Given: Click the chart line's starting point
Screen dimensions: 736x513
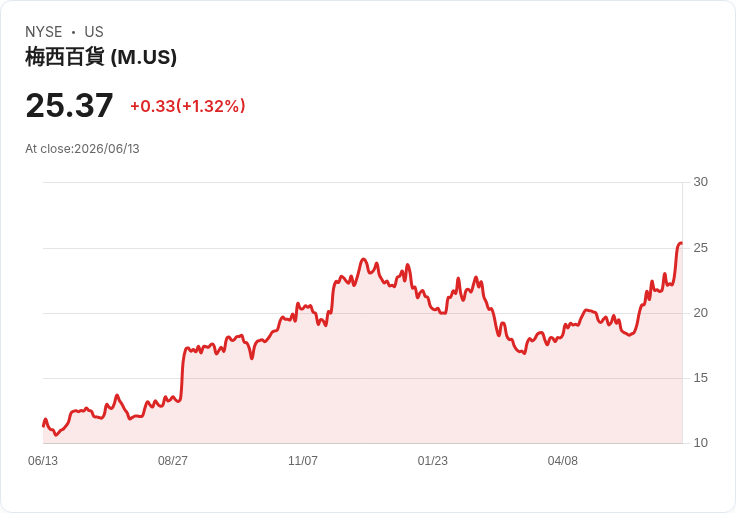Looking at the screenshot, I should coord(43,426).
